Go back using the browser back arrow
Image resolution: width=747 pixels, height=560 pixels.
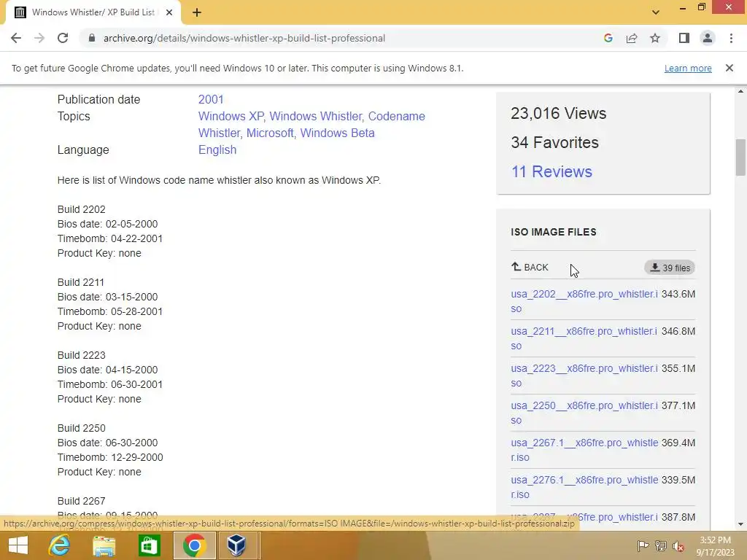[16, 38]
